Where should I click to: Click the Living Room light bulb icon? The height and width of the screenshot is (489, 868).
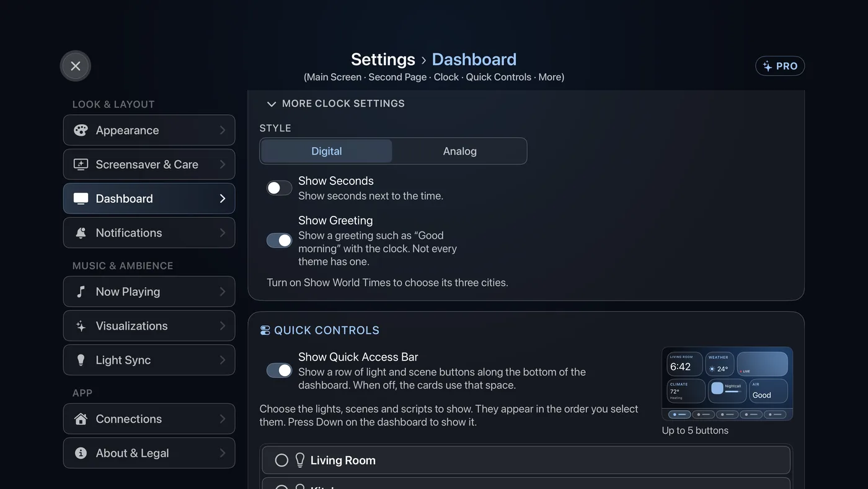pyautogui.click(x=300, y=460)
